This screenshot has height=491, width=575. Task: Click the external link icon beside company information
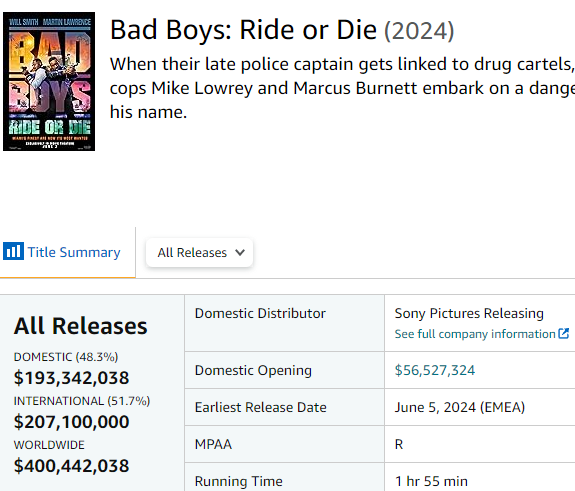pos(563,333)
